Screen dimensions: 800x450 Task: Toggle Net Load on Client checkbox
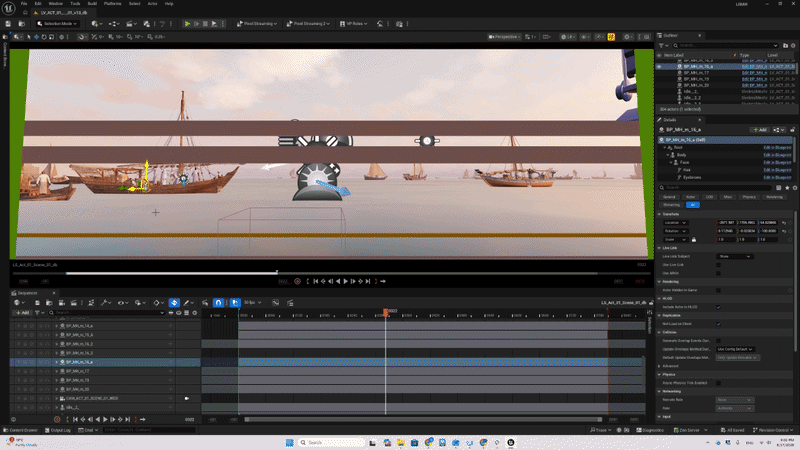[718, 323]
